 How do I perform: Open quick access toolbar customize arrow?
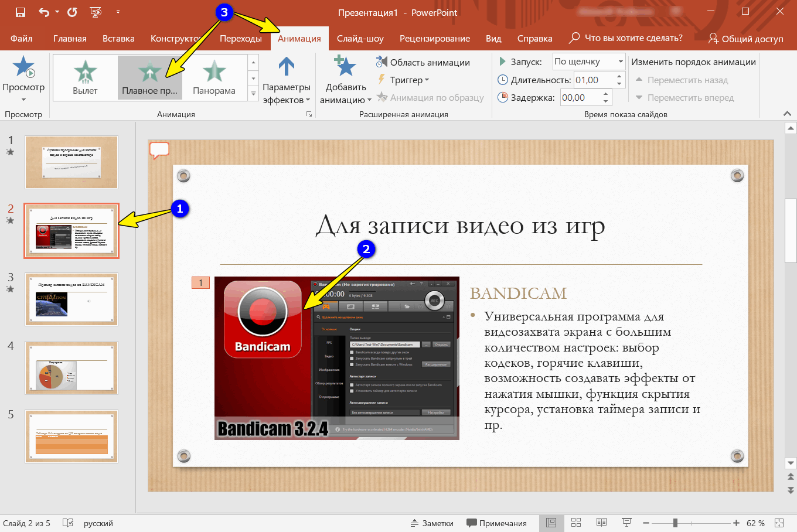coord(118,12)
